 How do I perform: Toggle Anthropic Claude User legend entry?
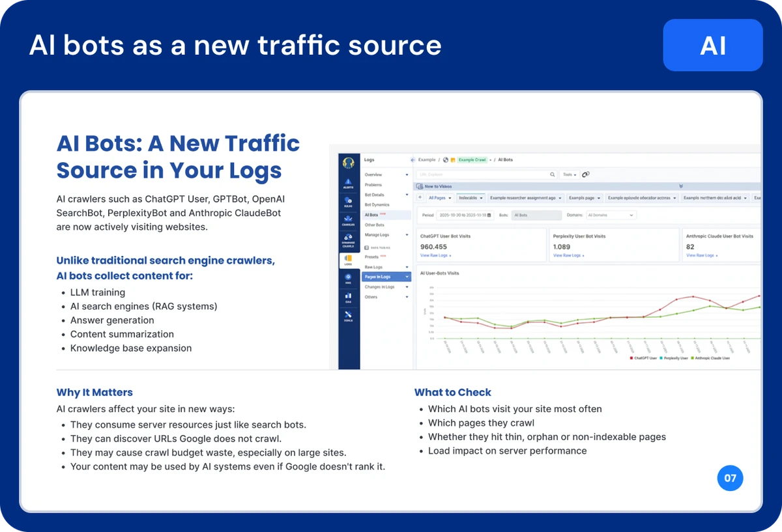pyautogui.click(x=710, y=358)
